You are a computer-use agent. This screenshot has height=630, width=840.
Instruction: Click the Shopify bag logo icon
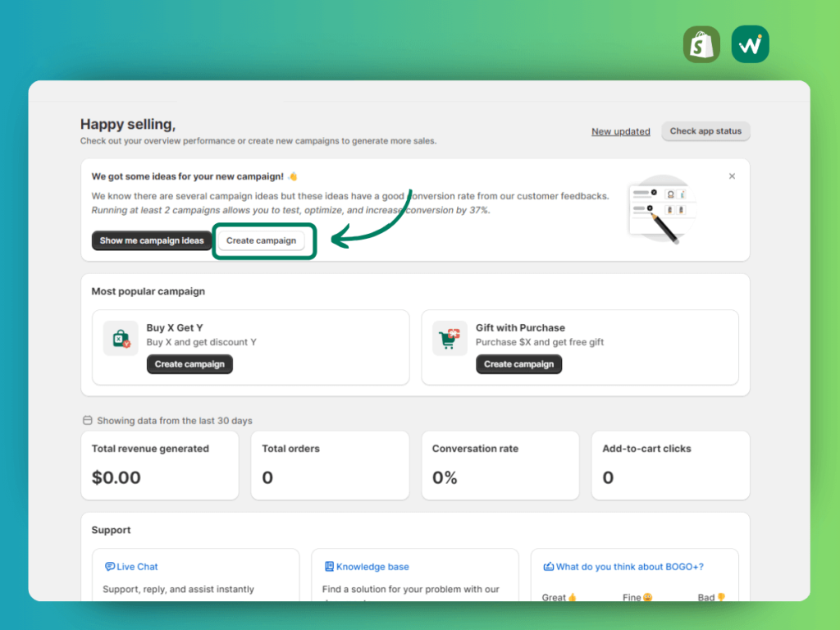pos(701,44)
